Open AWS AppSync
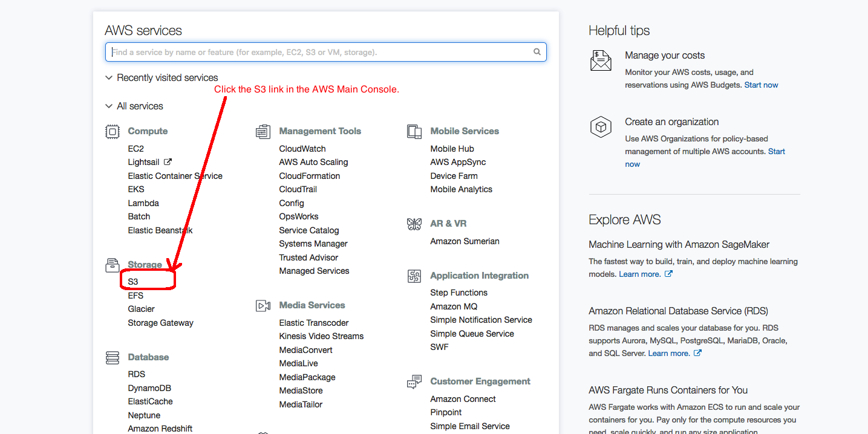Image resolution: width=868 pixels, height=434 pixels. tap(458, 162)
